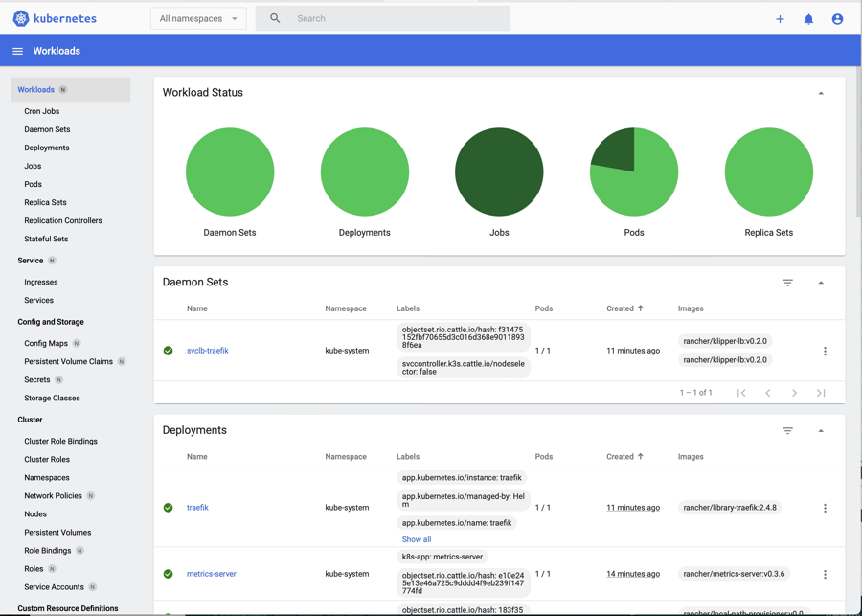Open the notifications bell
Viewport: 862px width, 616px height.
point(808,19)
